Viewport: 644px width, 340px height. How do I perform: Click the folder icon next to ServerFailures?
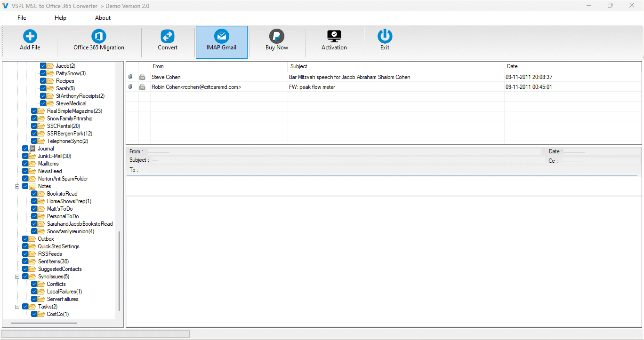(x=41, y=299)
